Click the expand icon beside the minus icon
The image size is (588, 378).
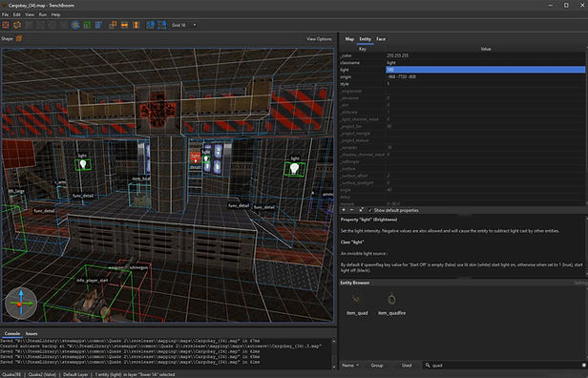pos(361,210)
